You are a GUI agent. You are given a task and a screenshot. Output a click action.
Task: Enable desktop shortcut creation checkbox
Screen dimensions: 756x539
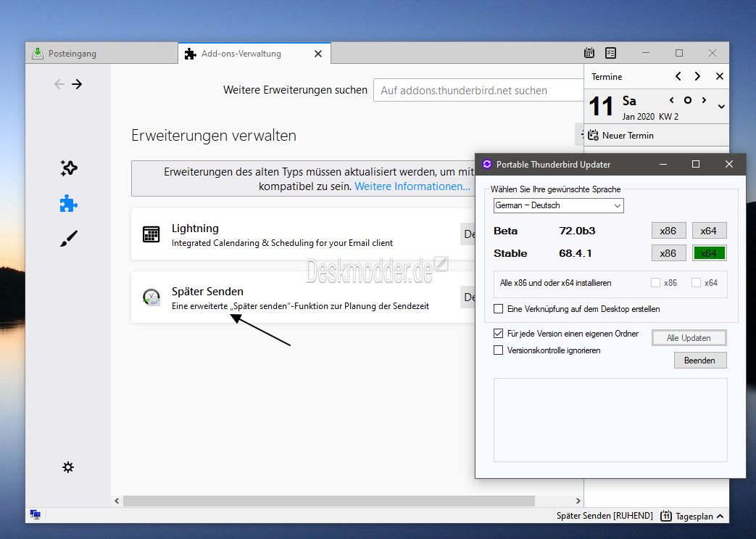point(499,309)
